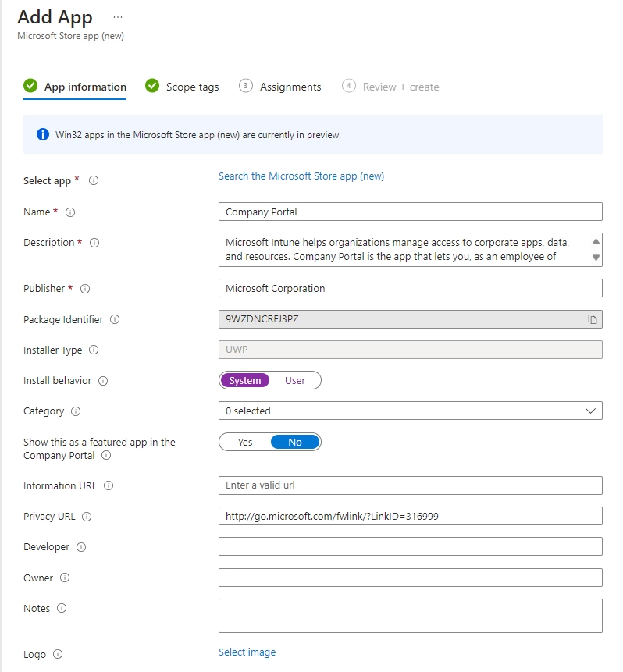Open the ellipsis menu beside Add App

[118, 17]
